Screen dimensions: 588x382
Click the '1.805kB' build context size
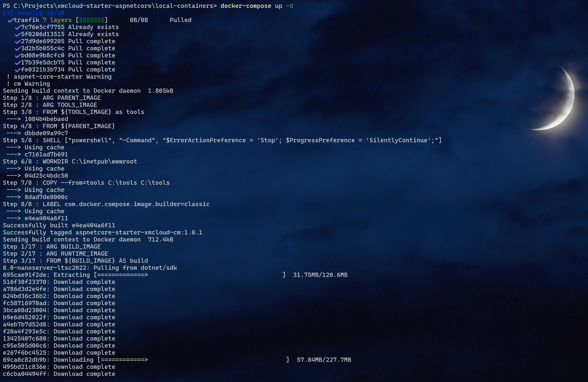[161, 91]
